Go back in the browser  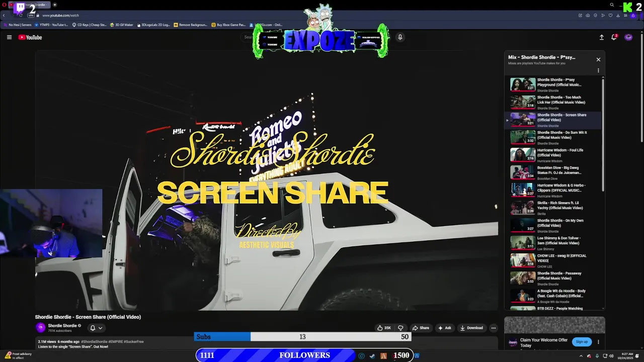tap(4, 16)
